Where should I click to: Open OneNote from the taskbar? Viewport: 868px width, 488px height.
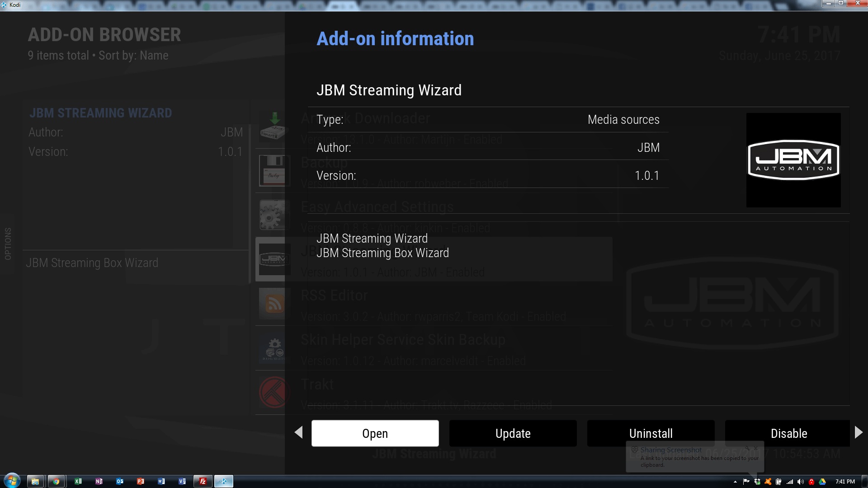click(99, 481)
